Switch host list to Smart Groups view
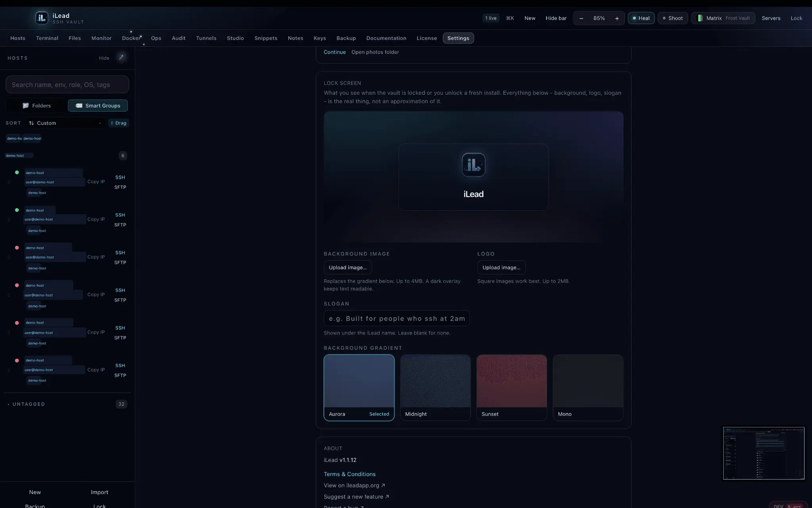The width and height of the screenshot is (812, 508). pos(98,106)
